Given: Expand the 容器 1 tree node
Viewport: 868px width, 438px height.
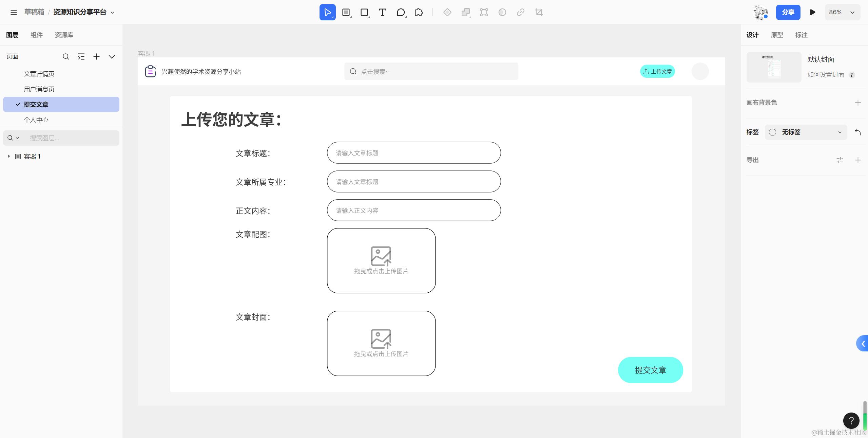Looking at the screenshot, I should 8,156.
